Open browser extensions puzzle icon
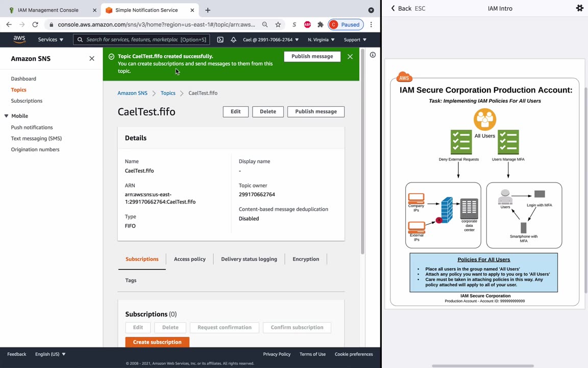This screenshot has height=368, width=588. [320, 25]
